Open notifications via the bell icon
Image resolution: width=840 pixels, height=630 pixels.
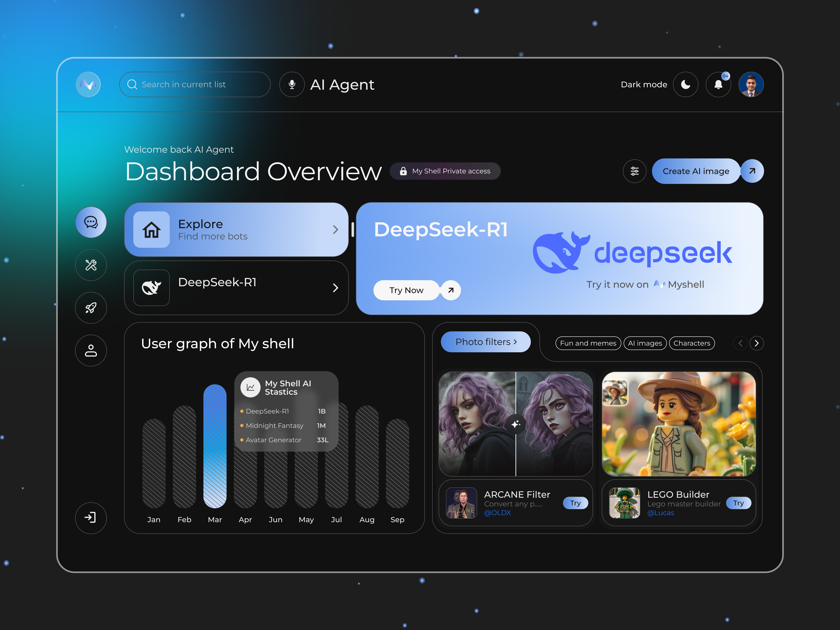click(x=718, y=84)
